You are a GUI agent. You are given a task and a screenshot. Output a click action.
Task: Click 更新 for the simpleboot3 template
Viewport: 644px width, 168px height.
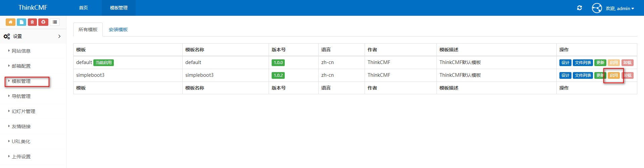[600, 75]
